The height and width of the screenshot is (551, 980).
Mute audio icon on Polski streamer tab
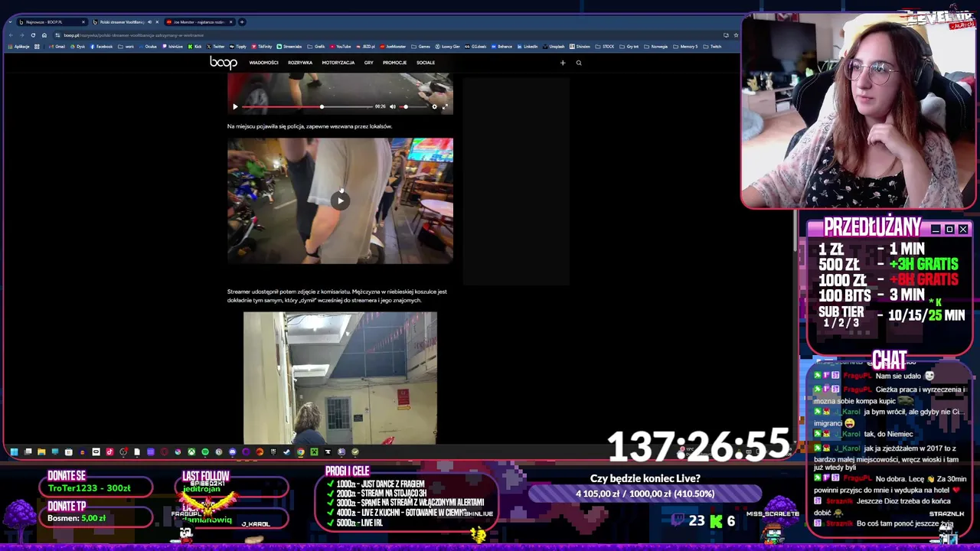(149, 22)
